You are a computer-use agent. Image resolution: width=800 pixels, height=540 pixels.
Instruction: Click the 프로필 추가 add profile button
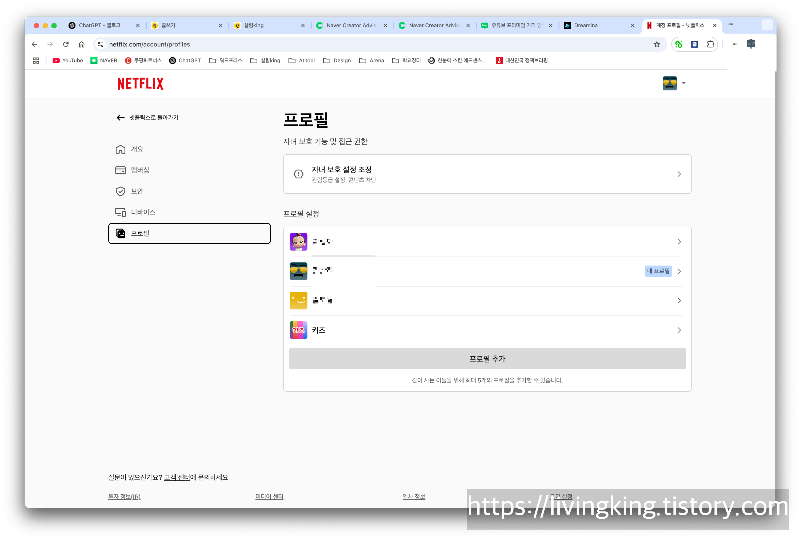coord(487,359)
